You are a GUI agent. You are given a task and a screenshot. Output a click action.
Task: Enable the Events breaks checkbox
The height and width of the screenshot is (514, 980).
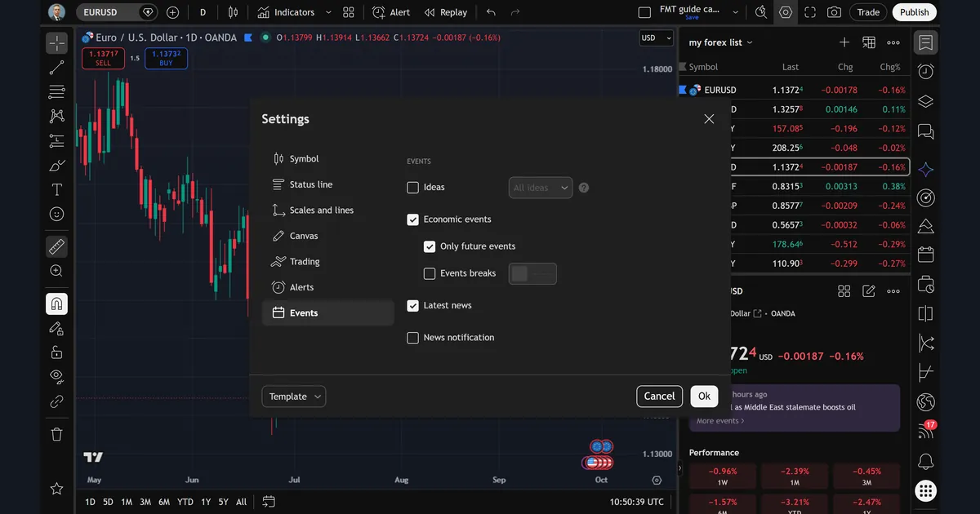tap(430, 273)
